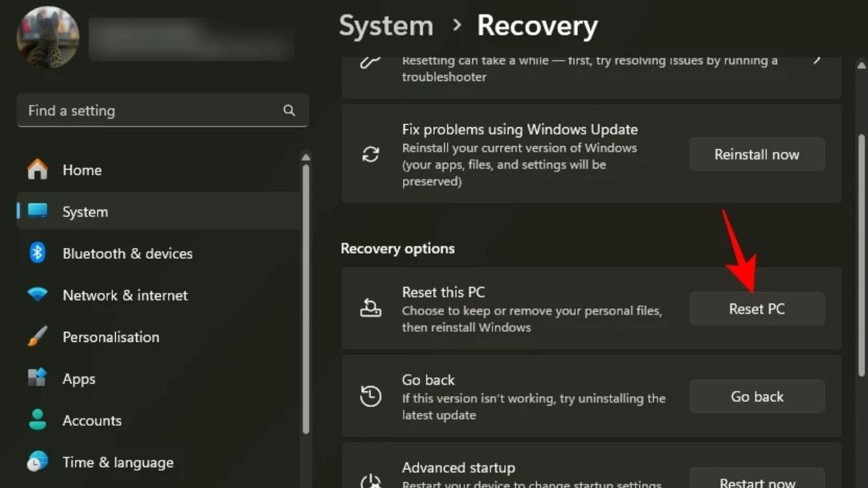Image resolution: width=868 pixels, height=488 pixels.
Task: Click the Advanced startup power icon
Action: tap(371, 479)
